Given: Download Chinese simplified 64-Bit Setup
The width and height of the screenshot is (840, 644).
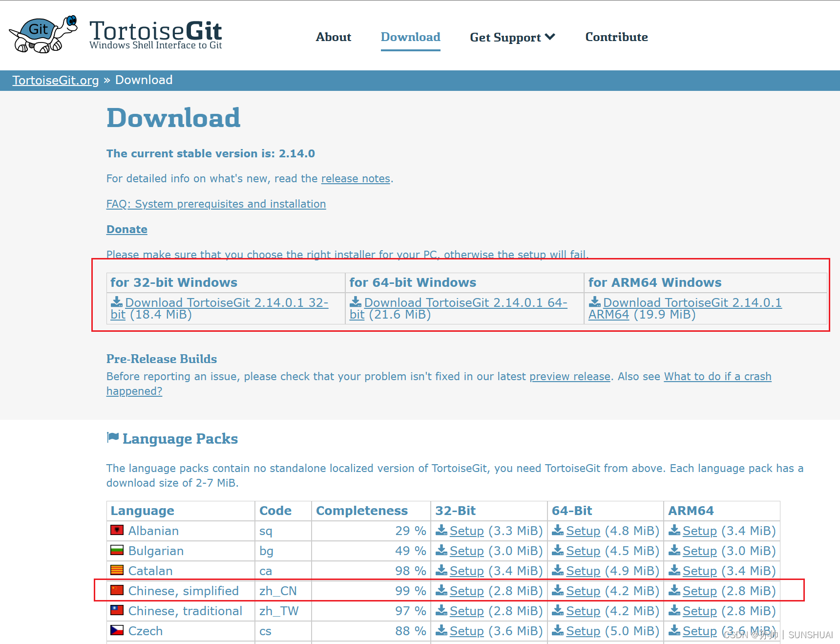Looking at the screenshot, I should coord(583,591).
